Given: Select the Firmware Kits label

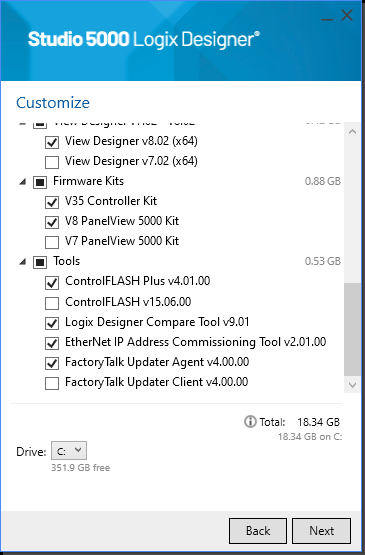Looking at the screenshot, I should (x=89, y=181).
